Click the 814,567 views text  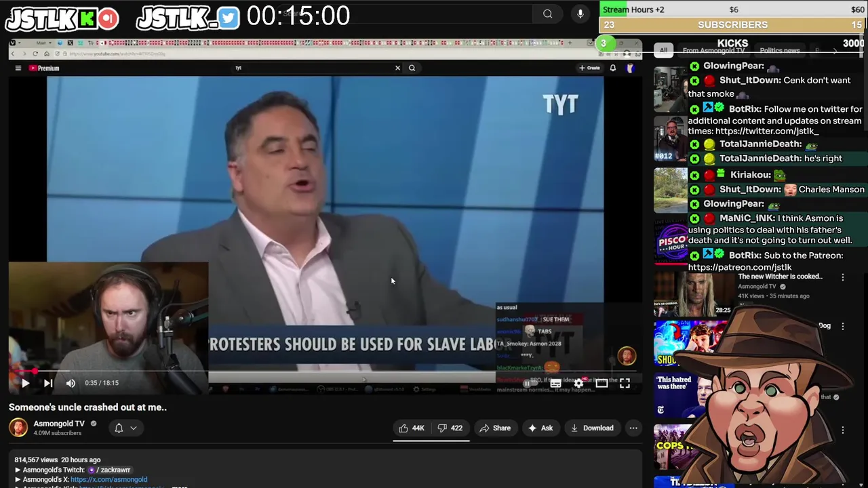click(x=37, y=460)
